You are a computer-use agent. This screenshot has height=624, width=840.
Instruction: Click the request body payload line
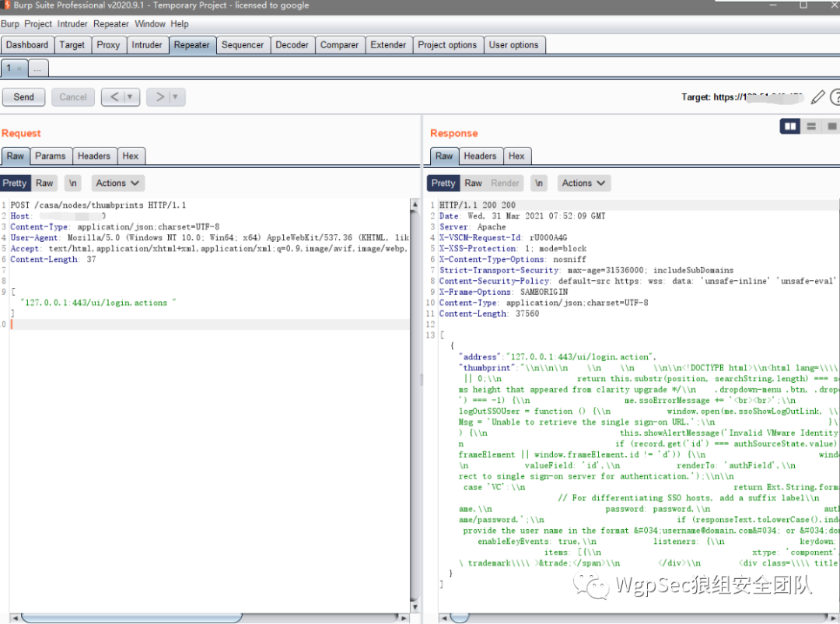pyautogui.click(x=98, y=303)
